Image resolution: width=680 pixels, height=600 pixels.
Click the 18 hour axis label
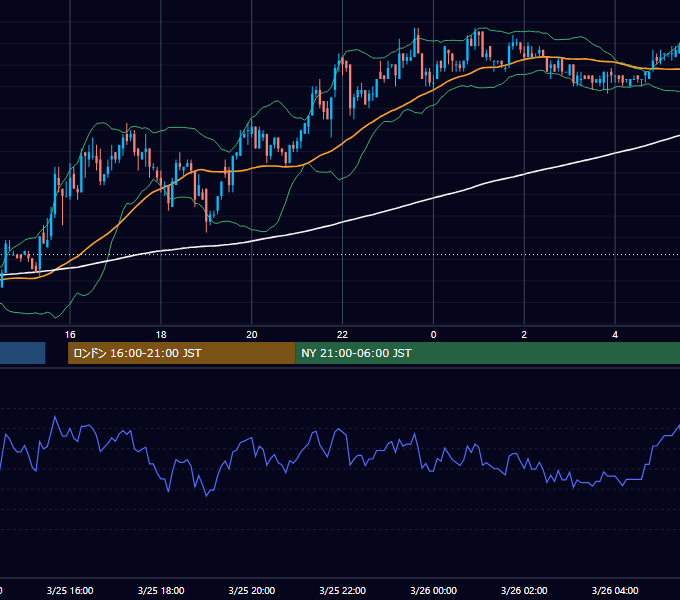click(161, 335)
